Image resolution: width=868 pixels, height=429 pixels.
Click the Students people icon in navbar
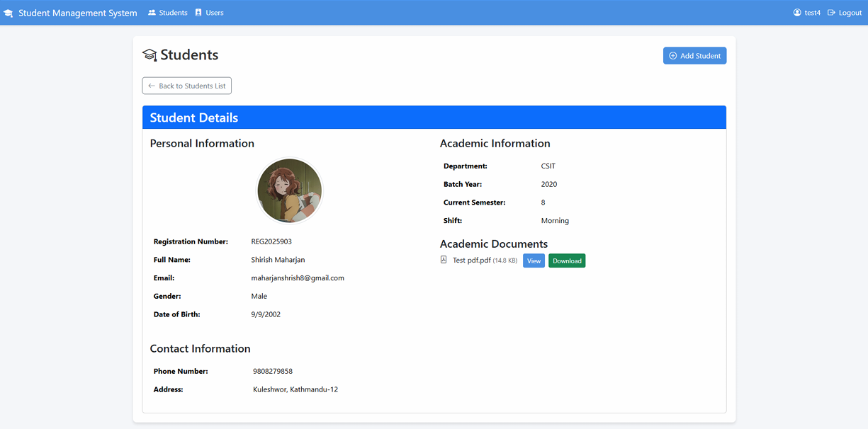(x=152, y=13)
